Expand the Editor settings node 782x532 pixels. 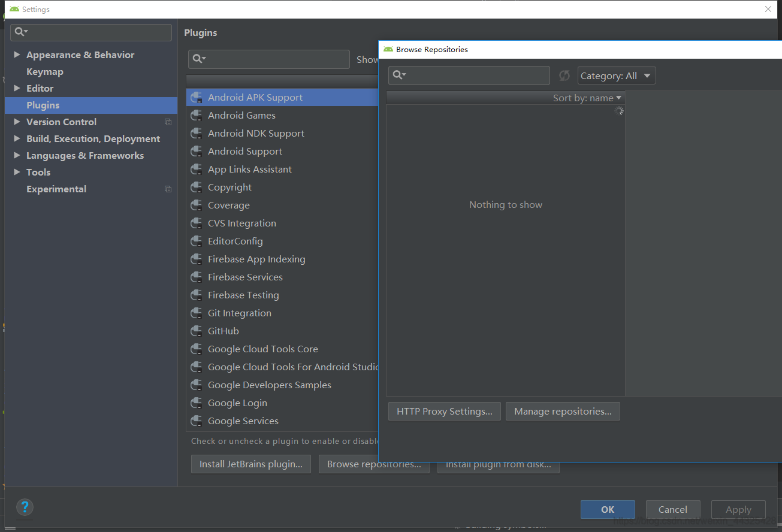[x=17, y=88]
